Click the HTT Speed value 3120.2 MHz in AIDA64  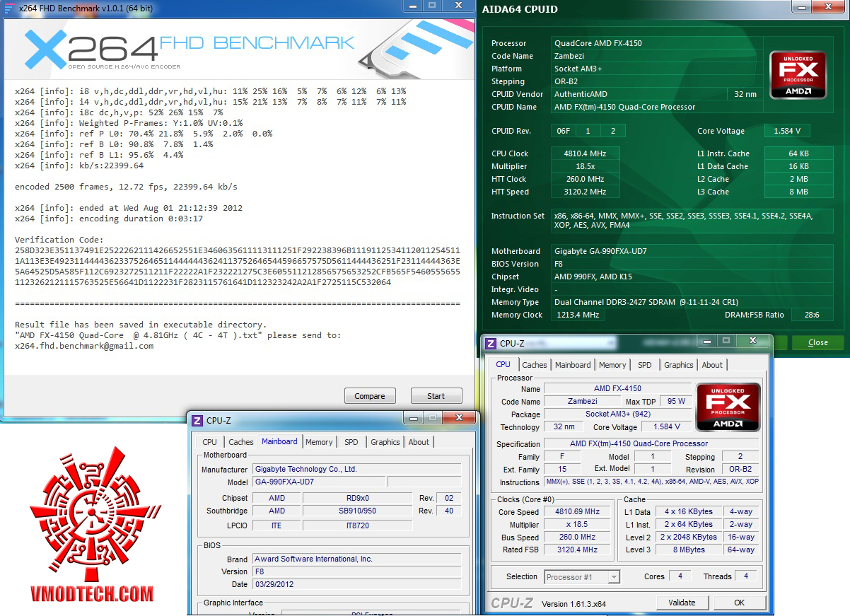tap(586, 192)
